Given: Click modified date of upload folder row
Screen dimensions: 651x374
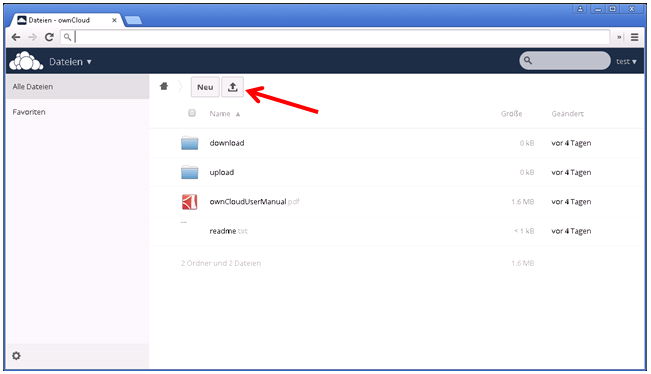Looking at the screenshot, I should 571,172.
